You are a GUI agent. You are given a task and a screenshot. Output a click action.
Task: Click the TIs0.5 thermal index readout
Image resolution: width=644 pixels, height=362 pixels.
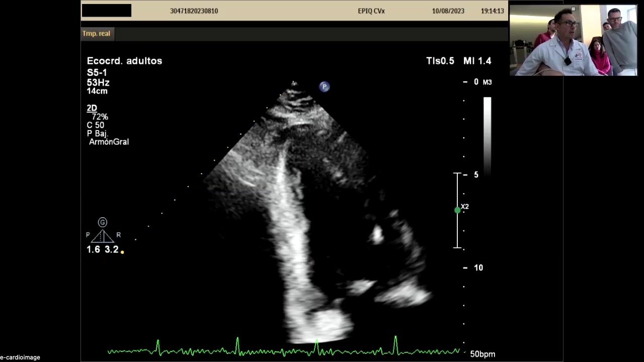pos(440,61)
